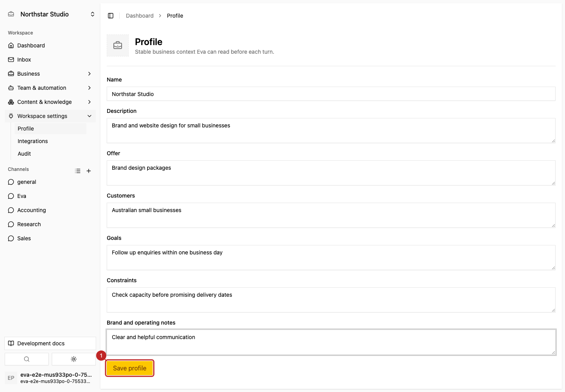The image size is (565, 392).
Task: Click the eva-e2e user account name
Action: (x=56, y=375)
